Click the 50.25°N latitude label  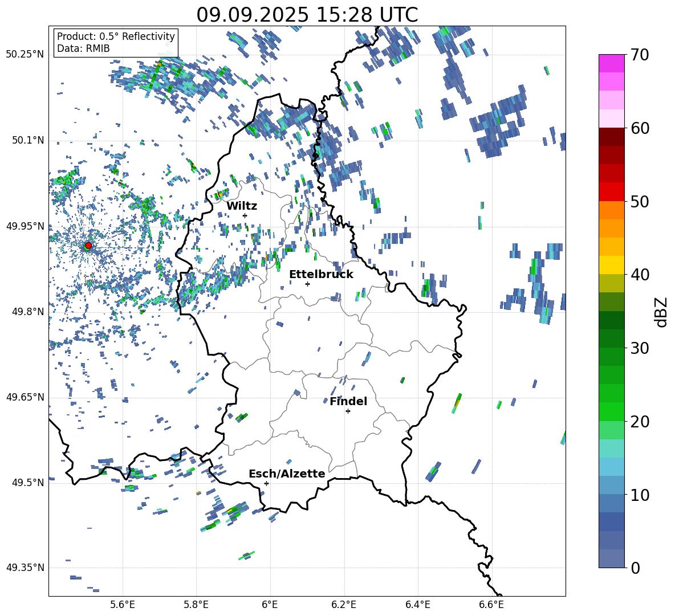coord(25,55)
